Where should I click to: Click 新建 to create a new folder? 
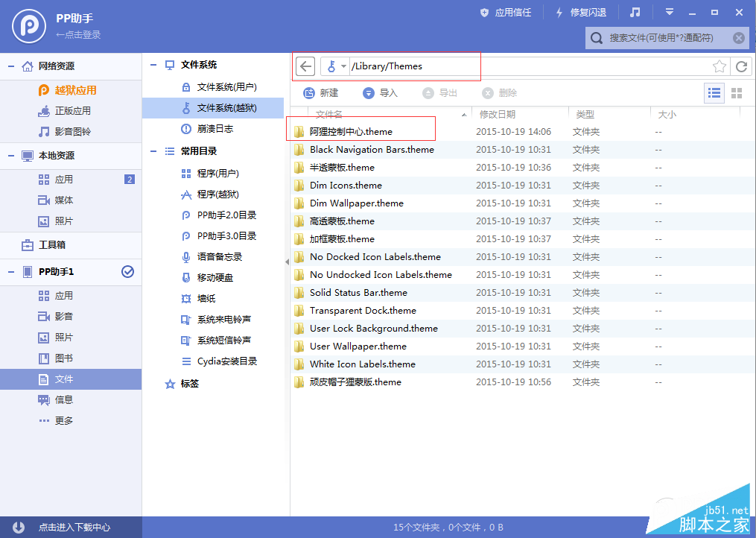[322, 92]
